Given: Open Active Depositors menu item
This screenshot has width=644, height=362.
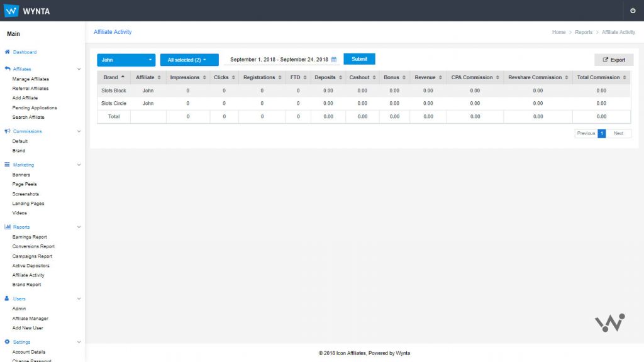Looking at the screenshot, I should (x=31, y=266).
